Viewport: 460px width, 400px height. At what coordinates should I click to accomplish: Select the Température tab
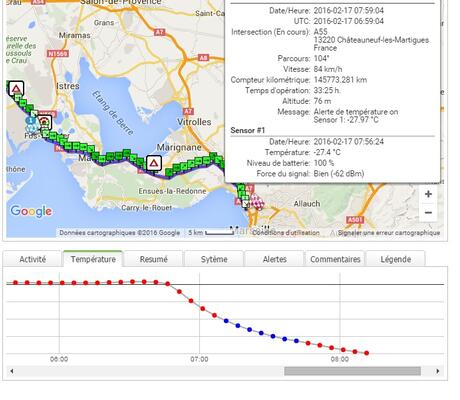pyautogui.click(x=93, y=259)
